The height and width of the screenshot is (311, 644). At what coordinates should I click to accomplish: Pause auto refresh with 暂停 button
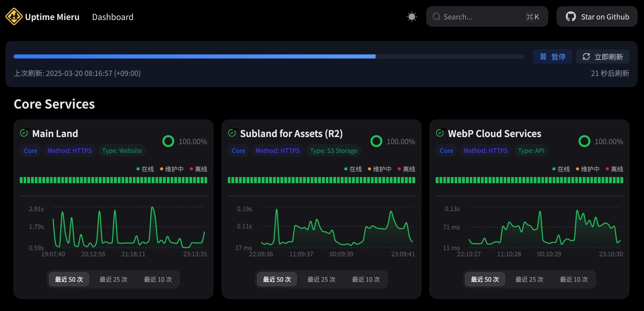click(x=552, y=56)
